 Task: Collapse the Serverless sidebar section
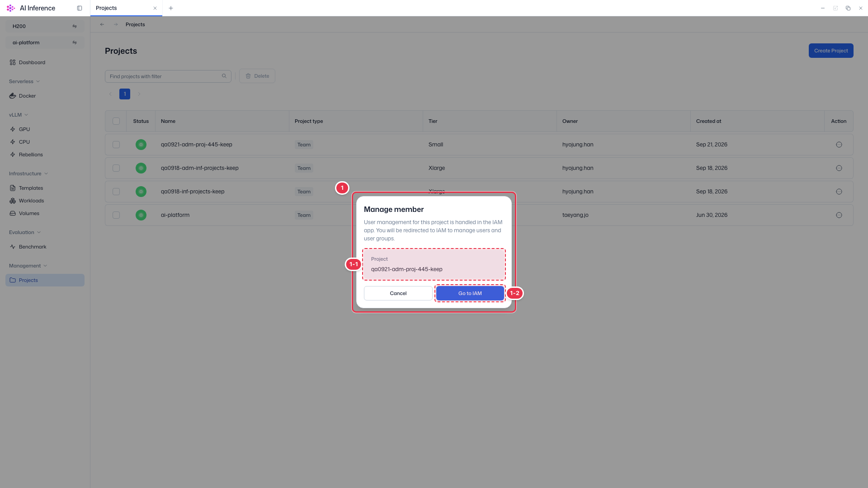24,81
